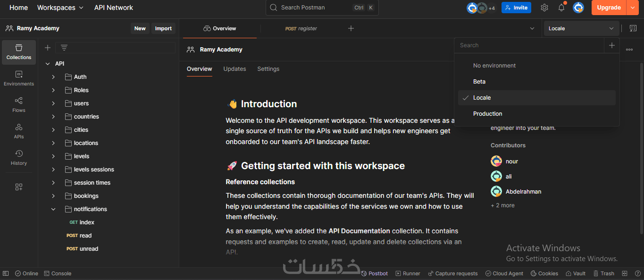
Task: Open the Collections sidebar panel
Action: [x=19, y=52]
